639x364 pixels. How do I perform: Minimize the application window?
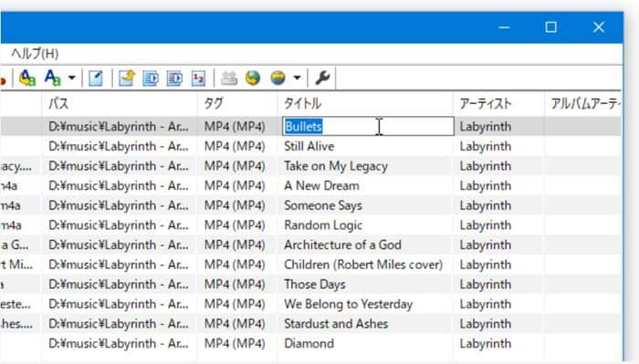coord(504,27)
